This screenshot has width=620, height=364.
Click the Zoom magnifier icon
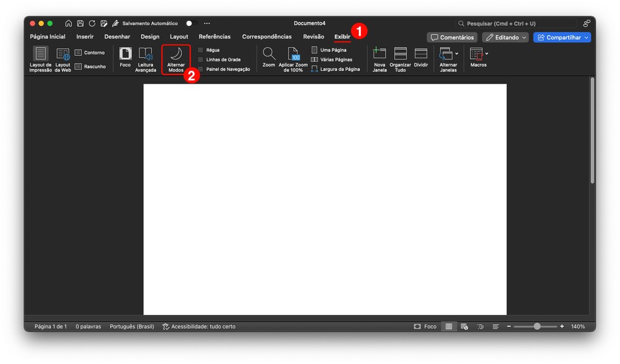point(268,54)
